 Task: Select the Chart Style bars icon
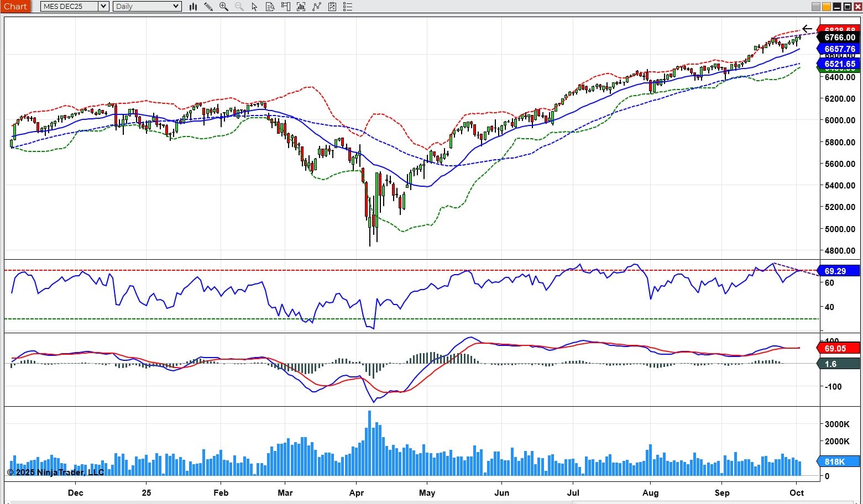point(193,7)
